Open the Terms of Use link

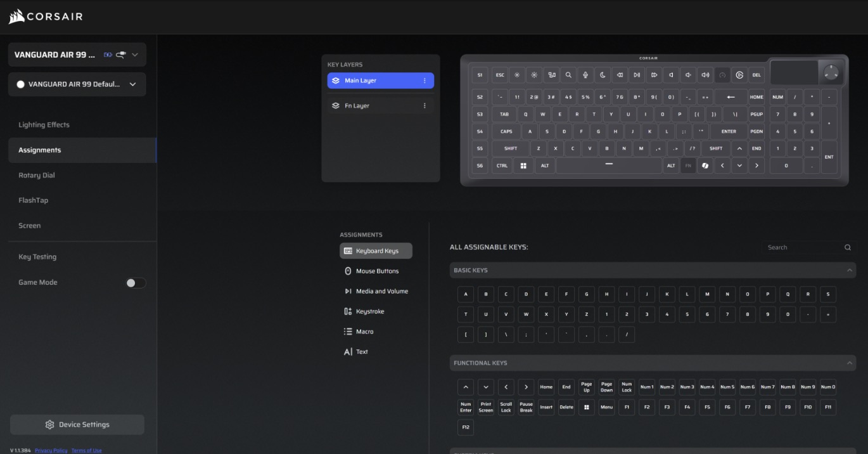[x=86, y=451]
